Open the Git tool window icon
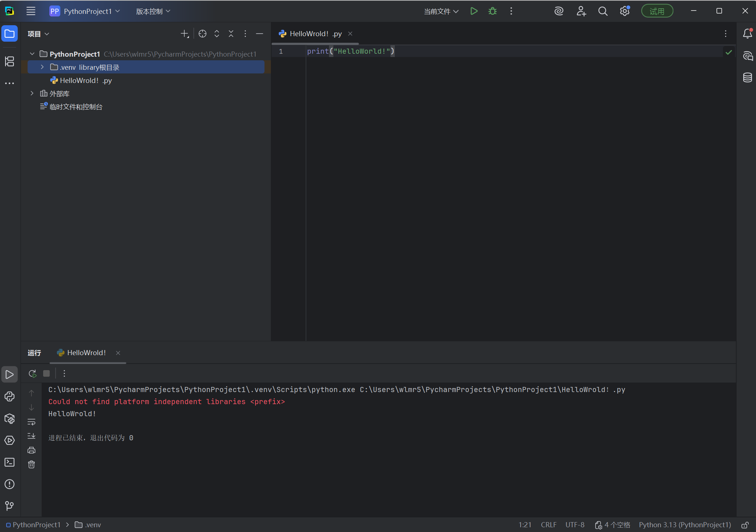The width and height of the screenshot is (756, 532). [10, 506]
